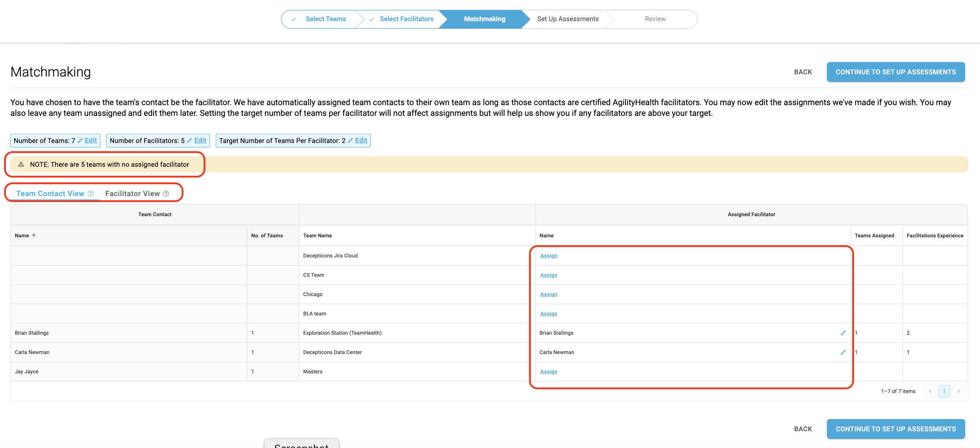Open the Review wizard step
This screenshot has width=980, height=448.
(x=655, y=19)
